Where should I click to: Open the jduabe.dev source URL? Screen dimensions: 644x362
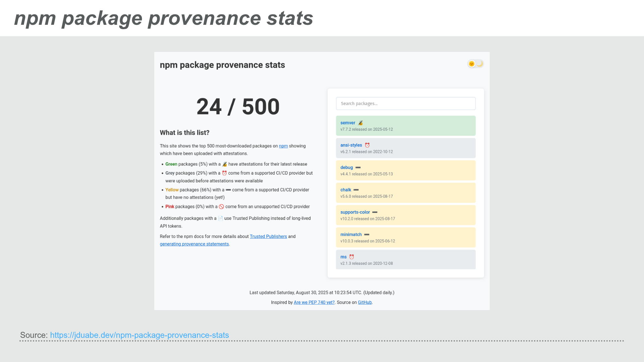click(x=140, y=335)
